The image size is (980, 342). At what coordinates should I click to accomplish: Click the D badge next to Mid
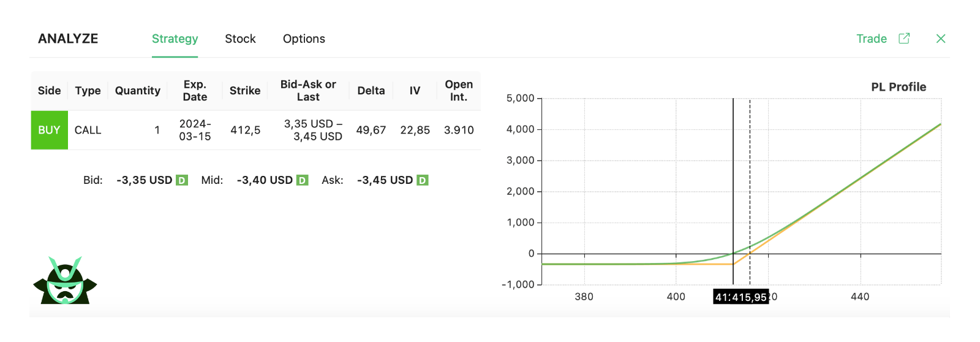[x=302, y=180]
